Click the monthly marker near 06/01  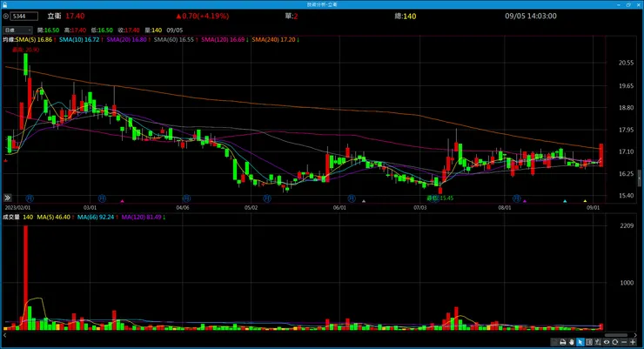pos(352,198)
